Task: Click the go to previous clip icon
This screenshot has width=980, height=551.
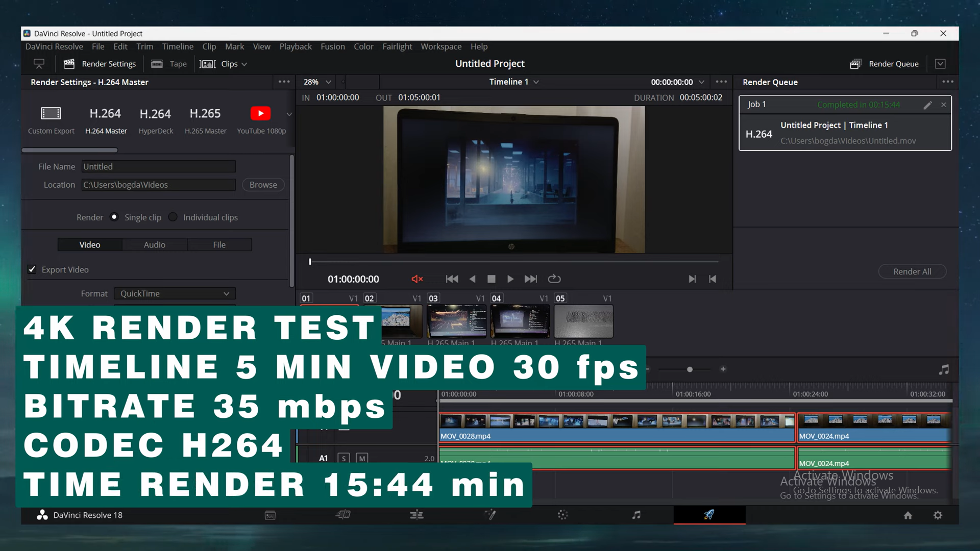Action: tap(713, 279)
